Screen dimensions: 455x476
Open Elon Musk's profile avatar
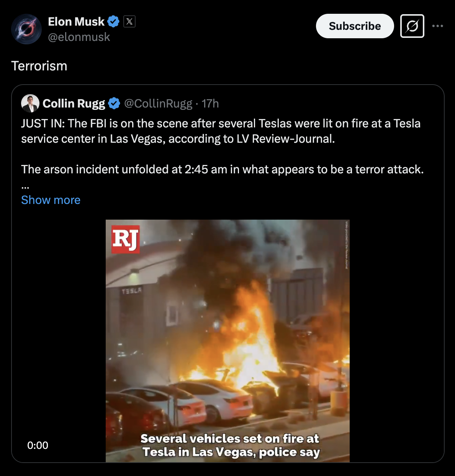[26, 29]
